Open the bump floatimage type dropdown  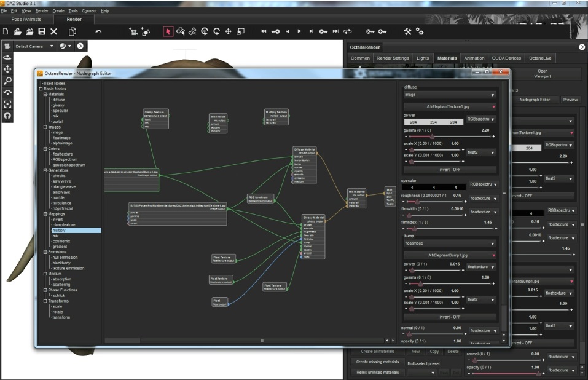(x=450, y=243)
